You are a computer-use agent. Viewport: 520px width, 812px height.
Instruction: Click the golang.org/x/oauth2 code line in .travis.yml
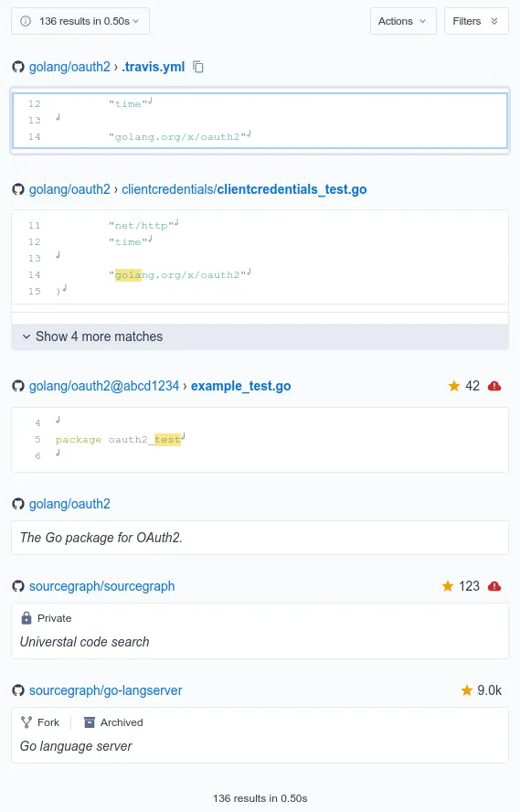pos(260,137)
